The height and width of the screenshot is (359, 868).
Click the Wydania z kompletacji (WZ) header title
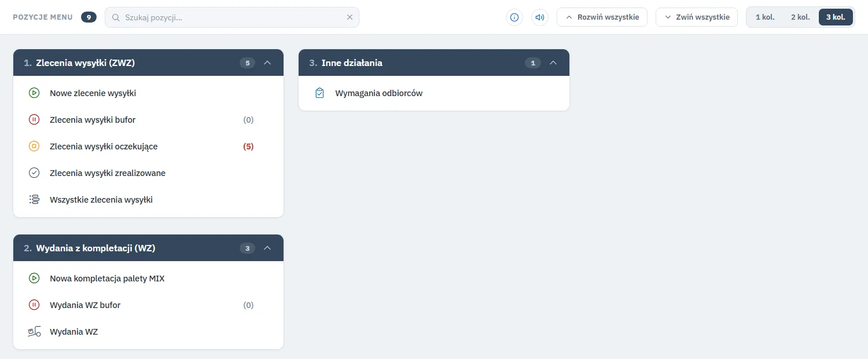click(x=95, y=248)
